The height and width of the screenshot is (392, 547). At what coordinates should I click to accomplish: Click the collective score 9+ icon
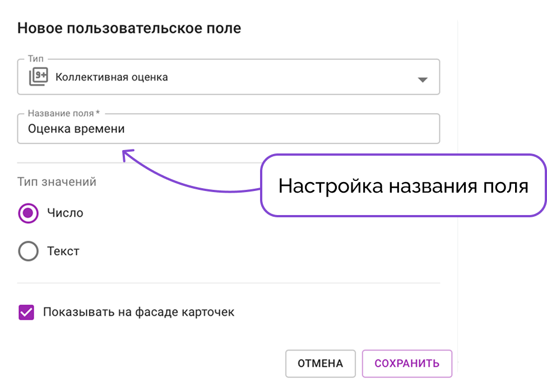coord(38,77)
